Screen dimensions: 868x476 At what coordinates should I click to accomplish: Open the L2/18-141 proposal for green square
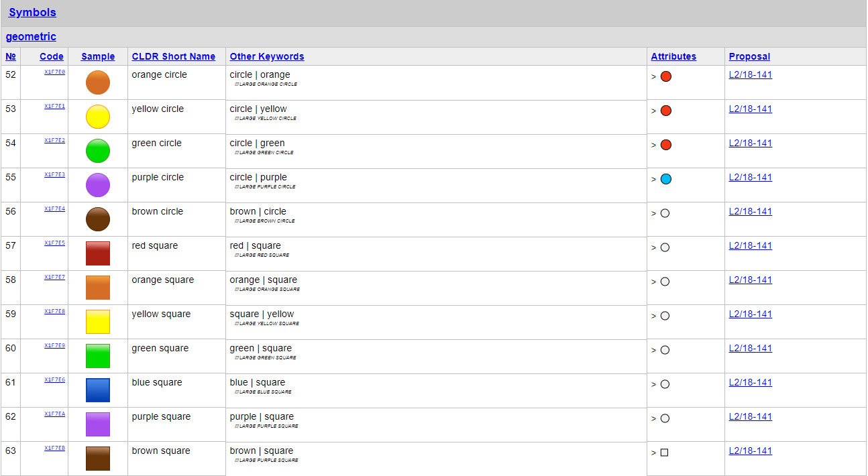(x=750, y=349)
